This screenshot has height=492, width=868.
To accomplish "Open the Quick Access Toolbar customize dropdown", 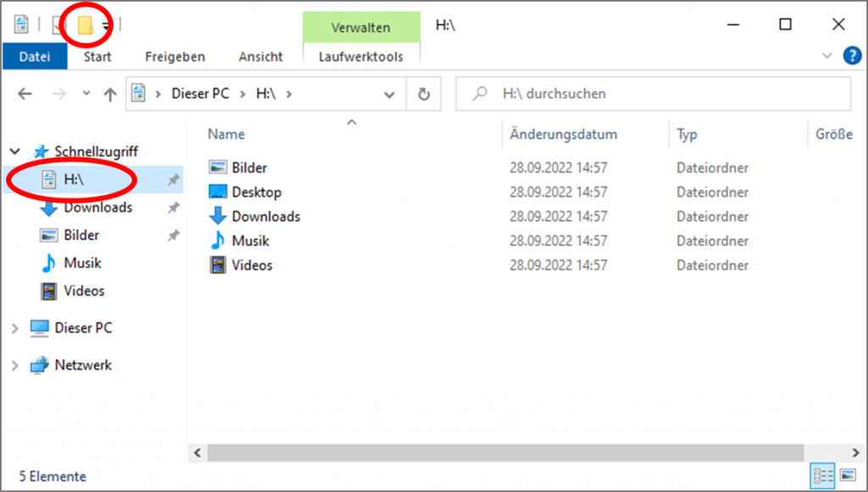I will [106, 27].
